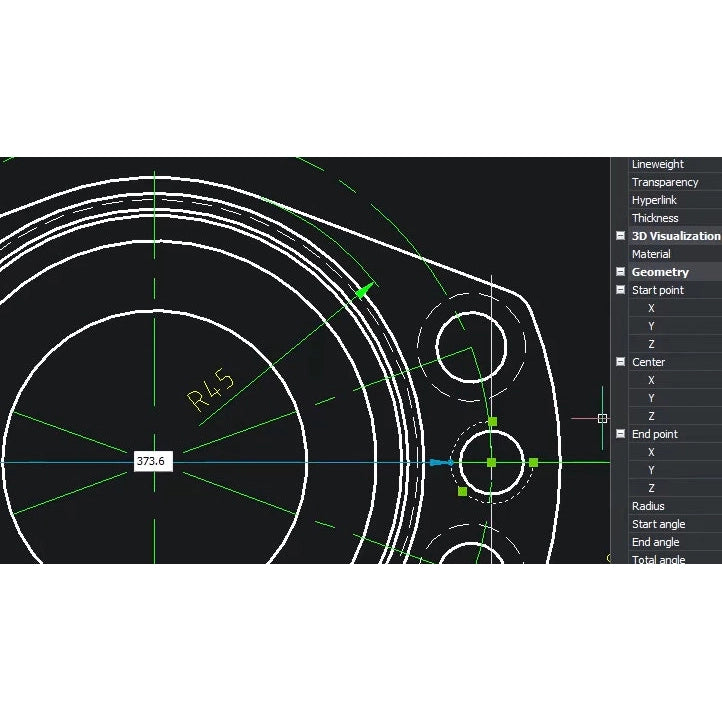Select End point Y row
722x722 pixels.
click(x=675, y=470)
